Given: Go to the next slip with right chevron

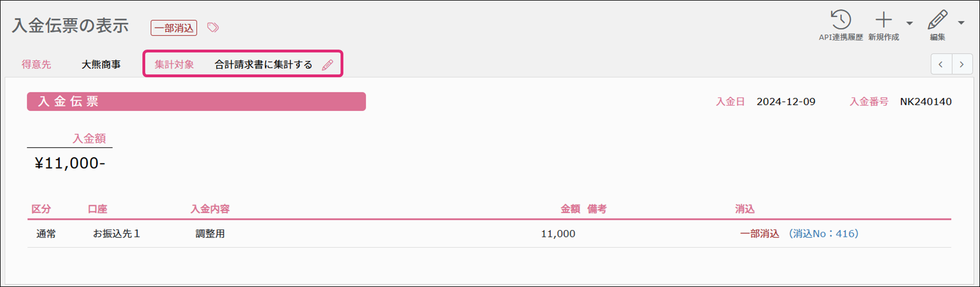Looking at the screenshot, I should 962,64.
